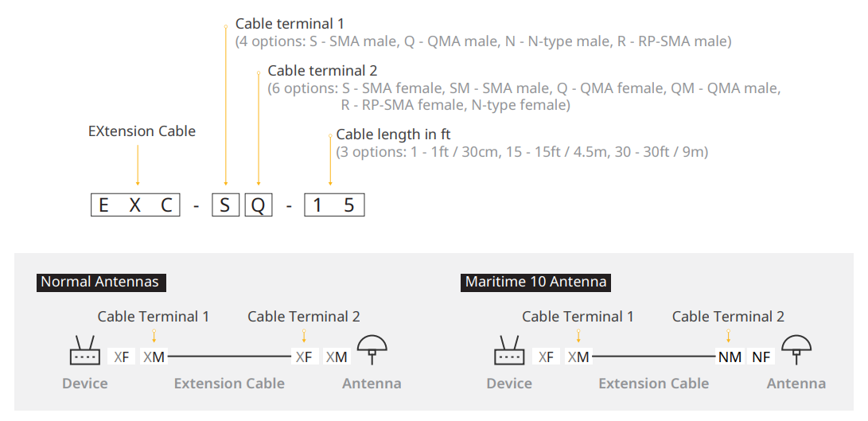
Task: Select the EXC model prefix box
Action: 135,205
